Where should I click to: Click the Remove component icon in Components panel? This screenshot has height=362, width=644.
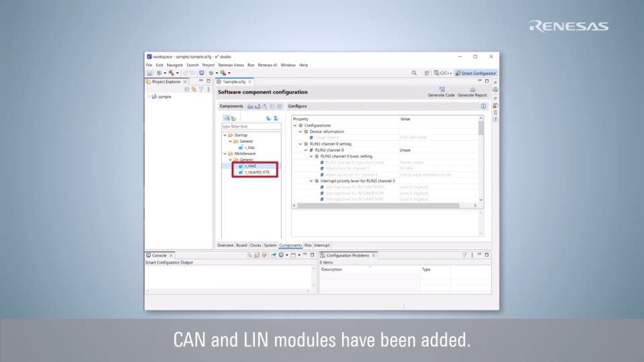click(276, 118)
